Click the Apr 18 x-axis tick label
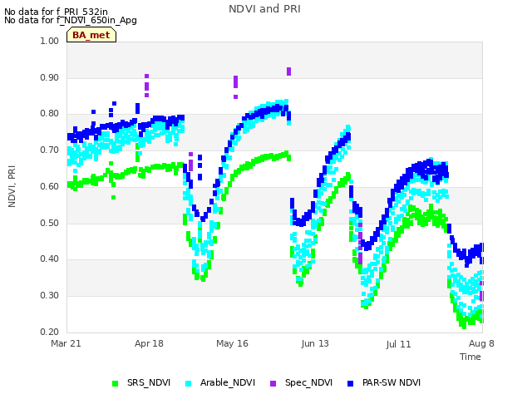Viewport: 532px width, 399px height. pos(149,343)
